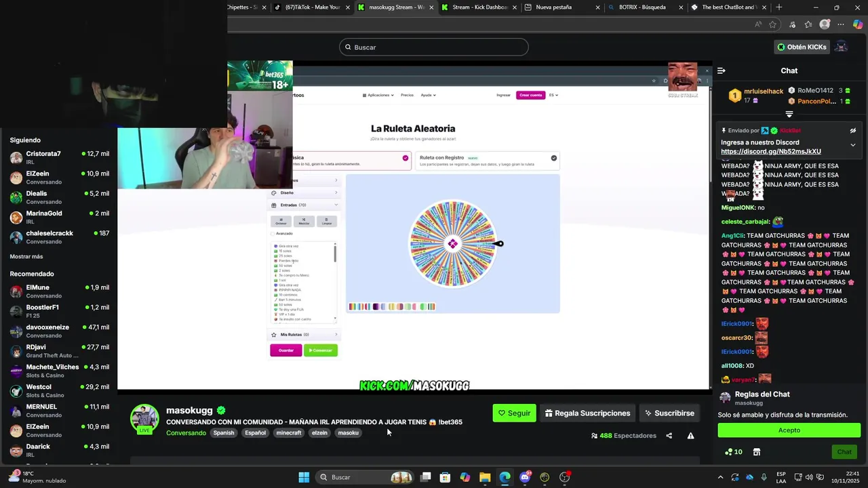Report stream with warning triangle icon
The width and height of the screenshot is (868, 488).
click(x=690, y=436)
